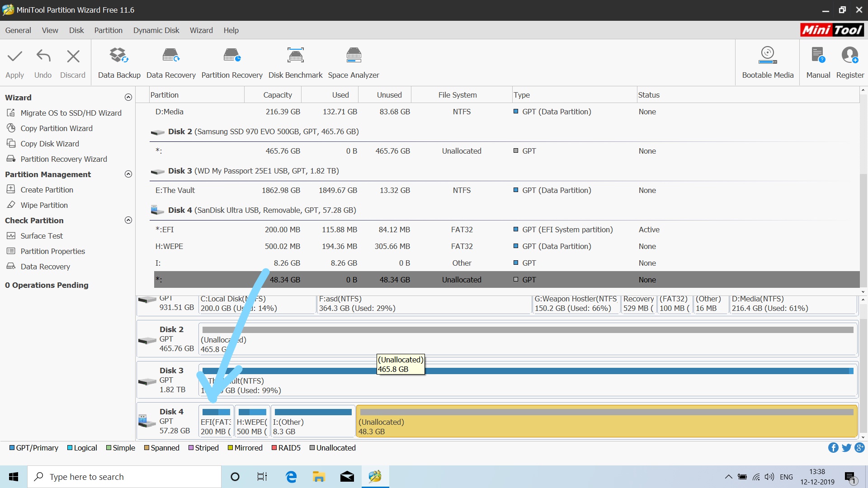Collapse the Wizard section
Viewport: 868px width, 488px height.
tap(128, 97)
